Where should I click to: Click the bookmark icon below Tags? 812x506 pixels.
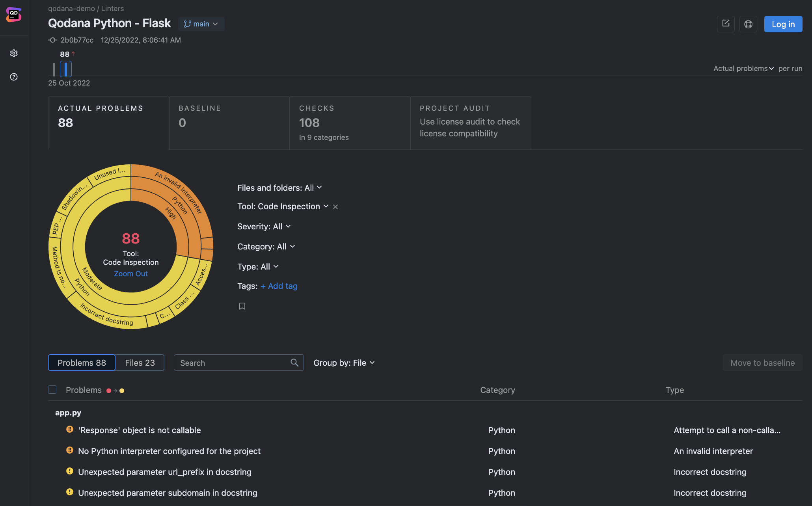[x=242, y=306]
